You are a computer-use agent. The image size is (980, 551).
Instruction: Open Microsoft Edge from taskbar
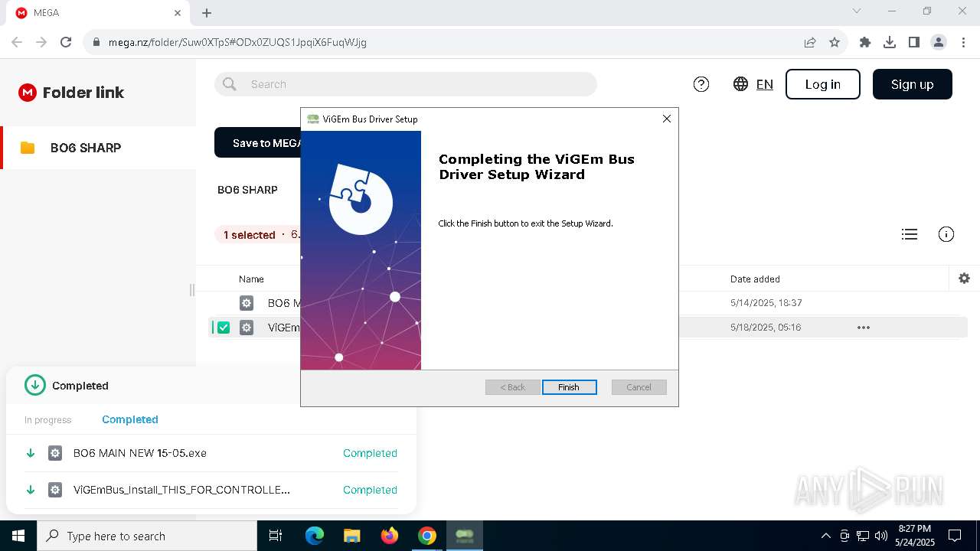[x=315, y=536]
